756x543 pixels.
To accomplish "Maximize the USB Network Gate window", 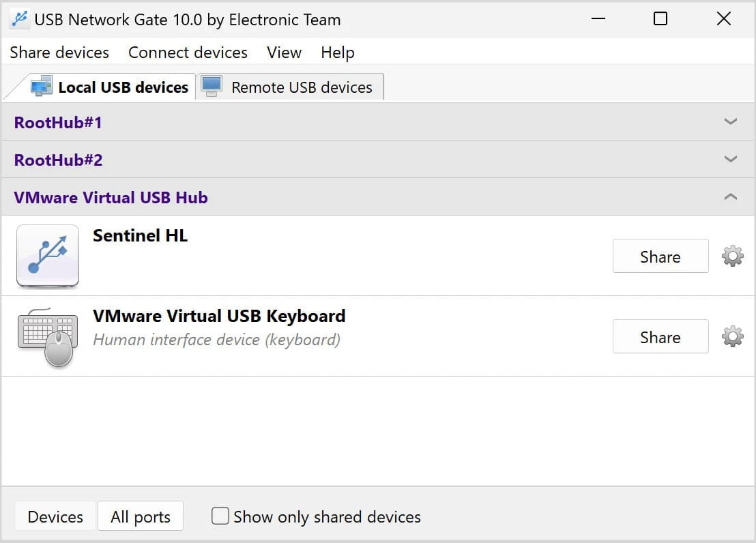I will pyautogui.click(x=660, y=19).
